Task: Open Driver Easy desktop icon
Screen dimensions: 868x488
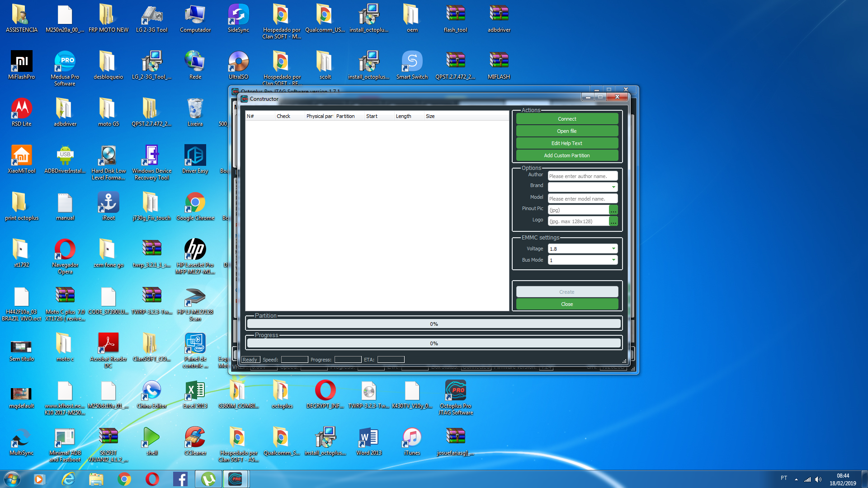Action: point(195,160)
